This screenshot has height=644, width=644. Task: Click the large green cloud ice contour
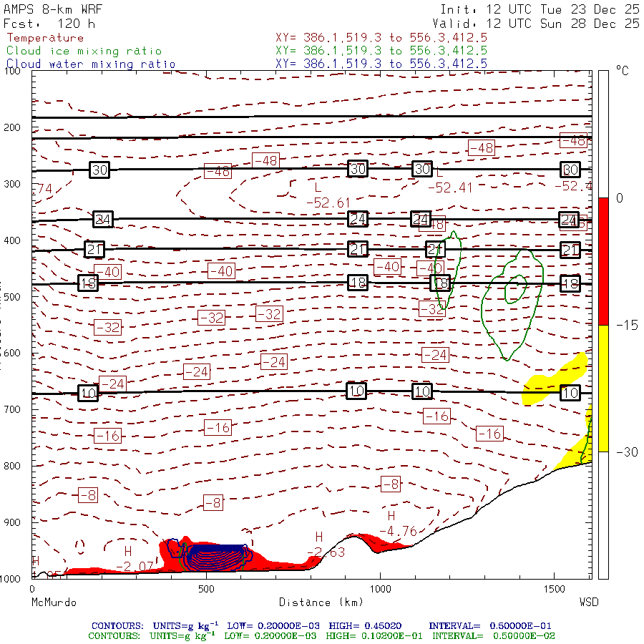512,305
